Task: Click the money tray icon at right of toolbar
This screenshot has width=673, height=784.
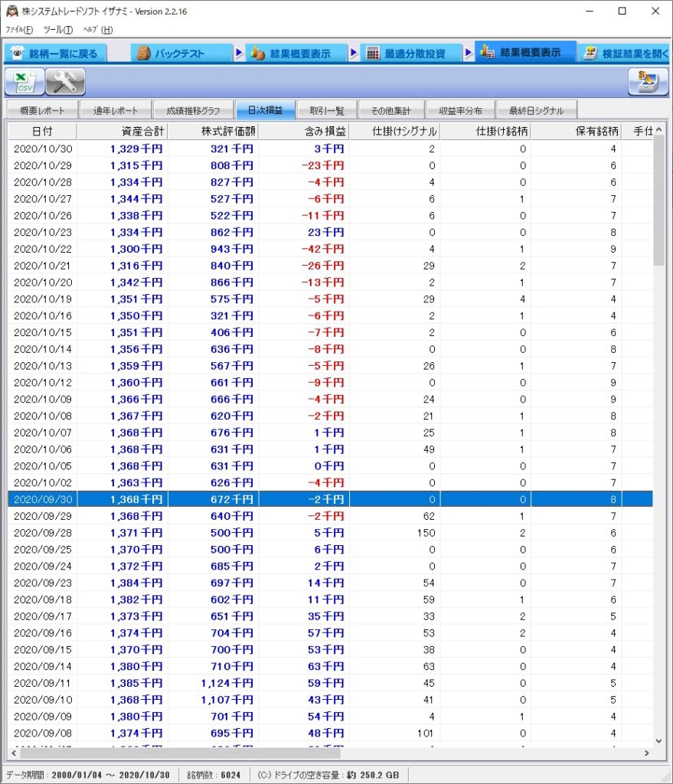Action: (648, 81)
